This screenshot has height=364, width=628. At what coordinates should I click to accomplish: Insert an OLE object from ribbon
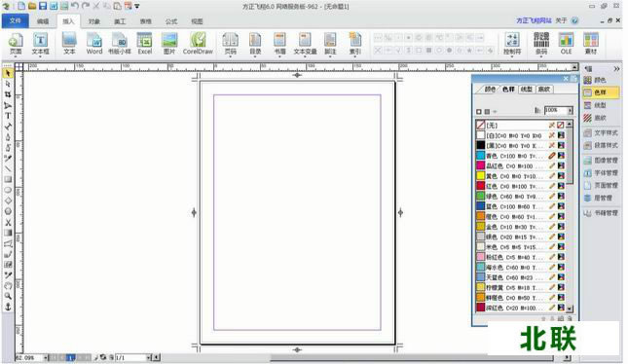point(566,44)
